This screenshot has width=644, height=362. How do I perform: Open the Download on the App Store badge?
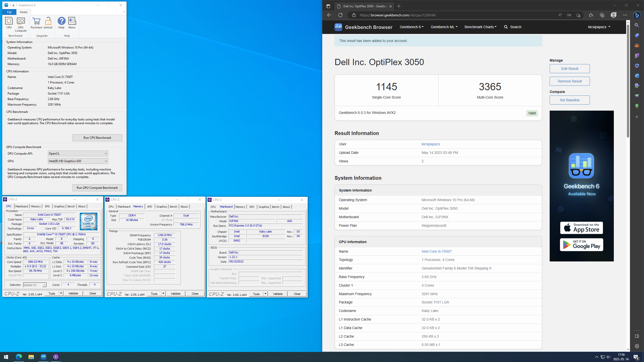pyautogui.click(x=581, y=228)
